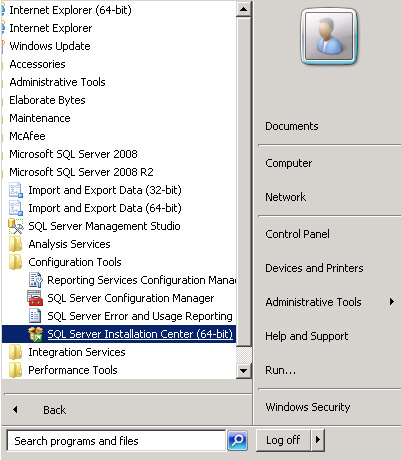Click the magnifier search button
Viewport: 402px width, 460px height.
pyautogui.click(x=237, y=441)
